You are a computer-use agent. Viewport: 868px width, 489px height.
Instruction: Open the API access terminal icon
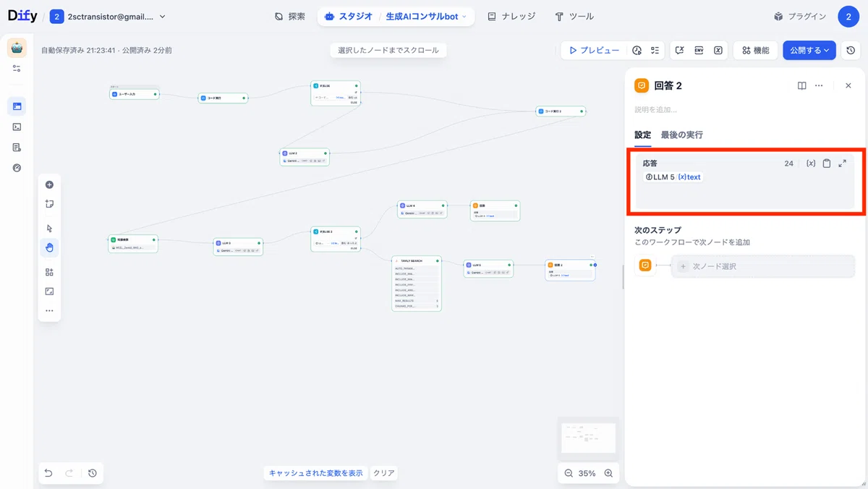point(17,127)
